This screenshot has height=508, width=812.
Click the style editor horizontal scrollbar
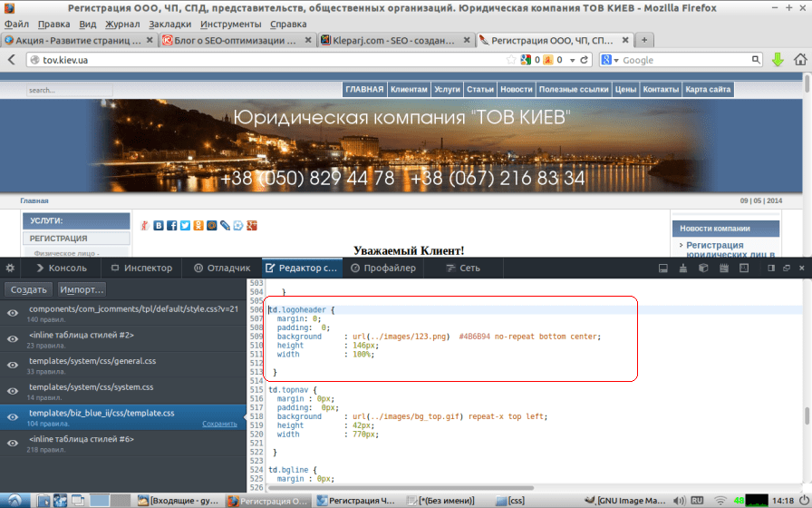[401, 488]
